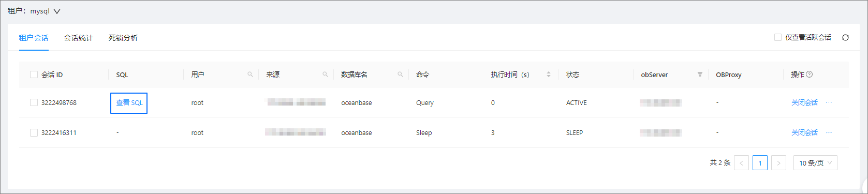Select all sessions header checkbox
This screenshot has height=194, width=868.
[34, 74]
